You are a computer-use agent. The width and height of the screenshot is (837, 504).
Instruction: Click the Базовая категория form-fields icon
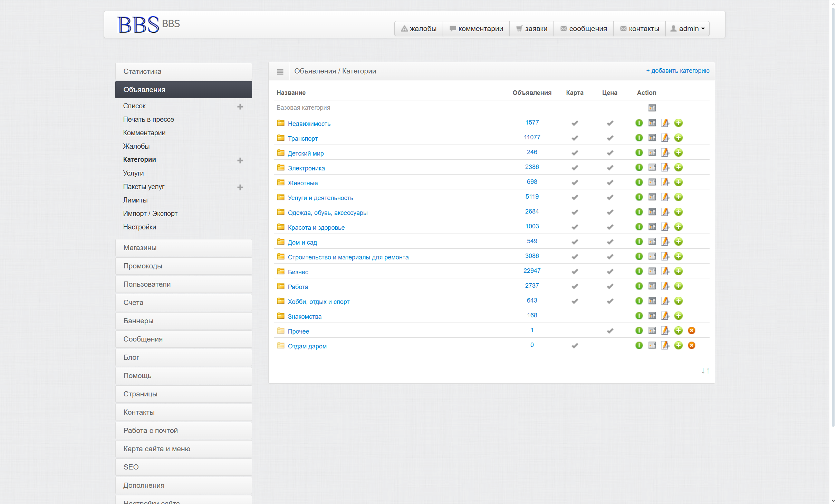tap(652, 108)
